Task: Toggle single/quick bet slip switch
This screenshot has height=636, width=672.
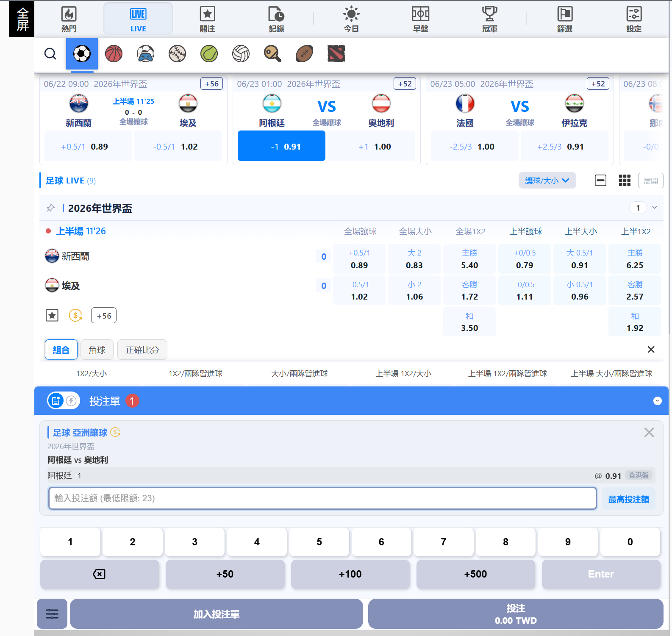Action: point(64,400)
